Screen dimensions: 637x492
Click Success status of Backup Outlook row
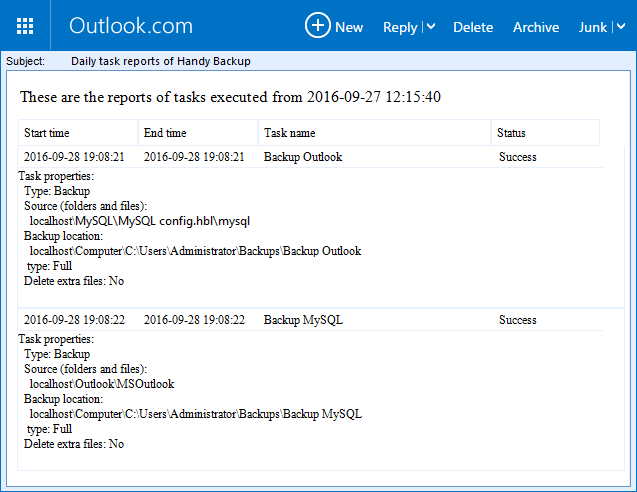pyautogui.click(x=518, y=157)
